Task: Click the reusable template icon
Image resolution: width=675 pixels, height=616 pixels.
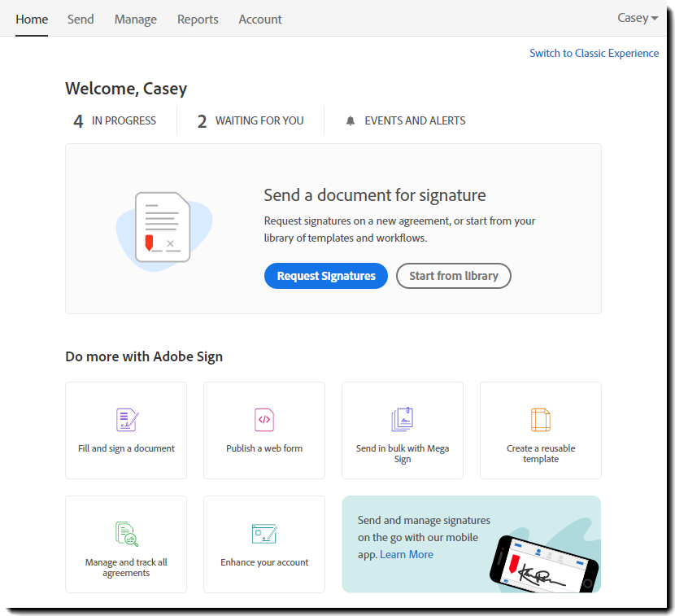Action: pos(541,420)
